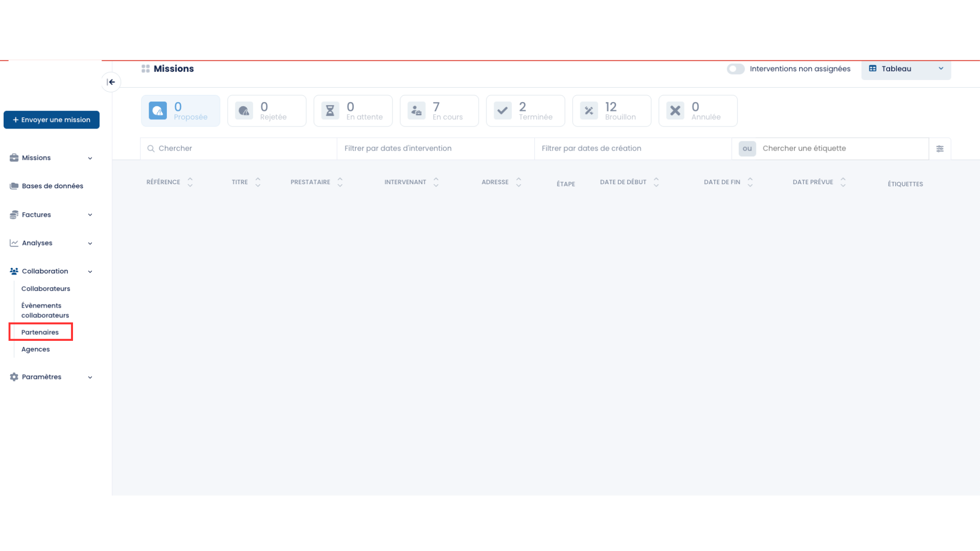The image size is (980, 551).
Task: Click the Envoyer une mission button
Action: pos(52,120)
